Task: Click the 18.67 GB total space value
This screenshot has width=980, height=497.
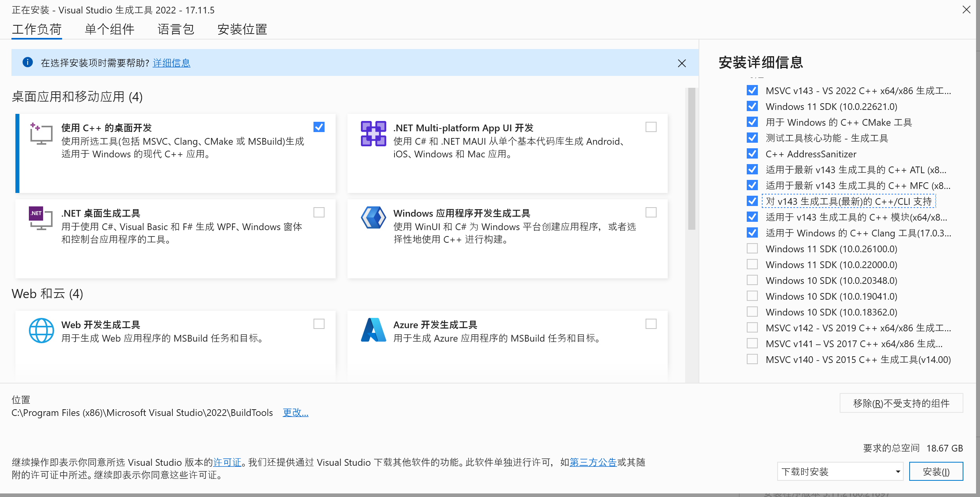Action: point(945,448)
